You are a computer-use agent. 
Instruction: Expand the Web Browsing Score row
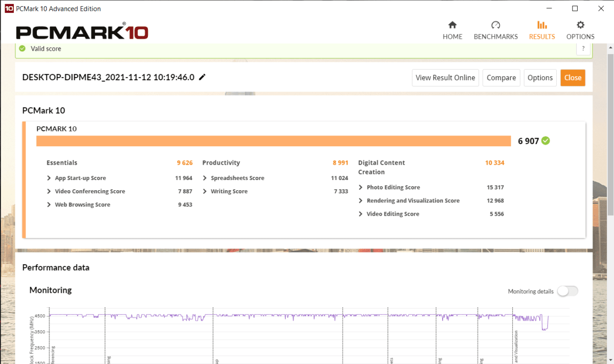coord(82,204)
